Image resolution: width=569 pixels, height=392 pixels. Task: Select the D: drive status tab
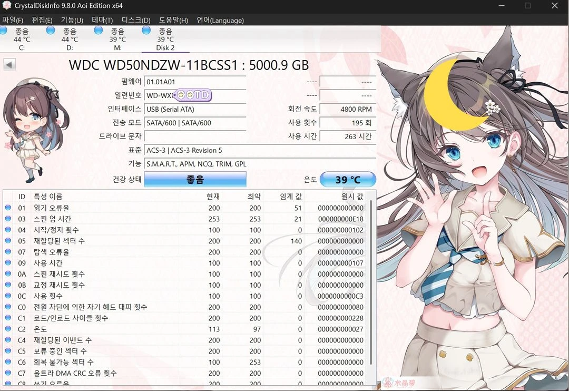tap(70, 39)
